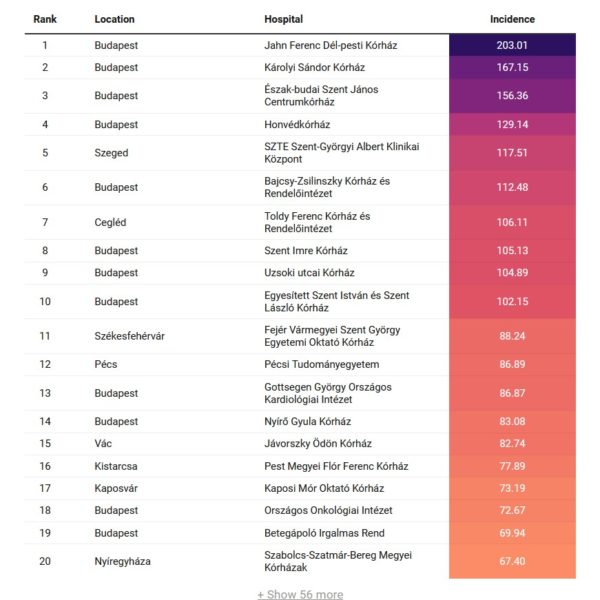Select the 67.40 orange incidence cell
Screen dimensions: 600x600
point(512,561)
